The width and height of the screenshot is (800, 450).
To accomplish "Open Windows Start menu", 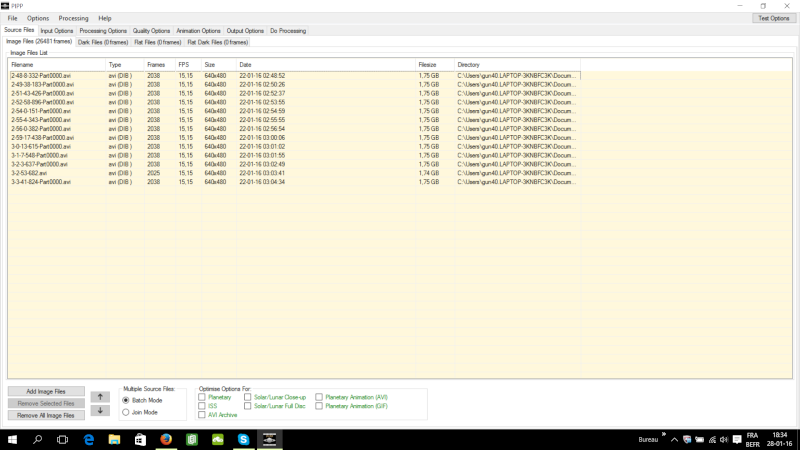I will 12,439.
